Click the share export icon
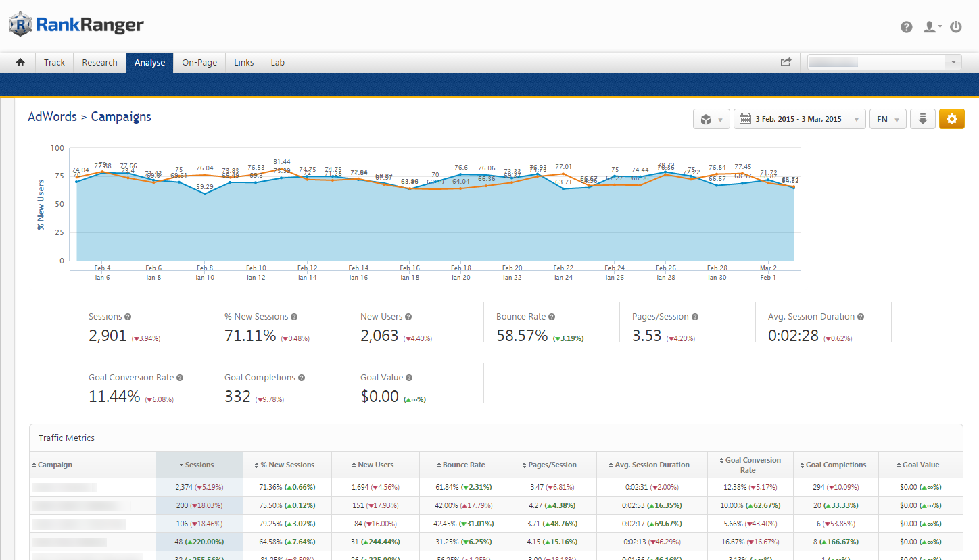The width and height of the screenshot is (979, 560). (x=786, y=62)
